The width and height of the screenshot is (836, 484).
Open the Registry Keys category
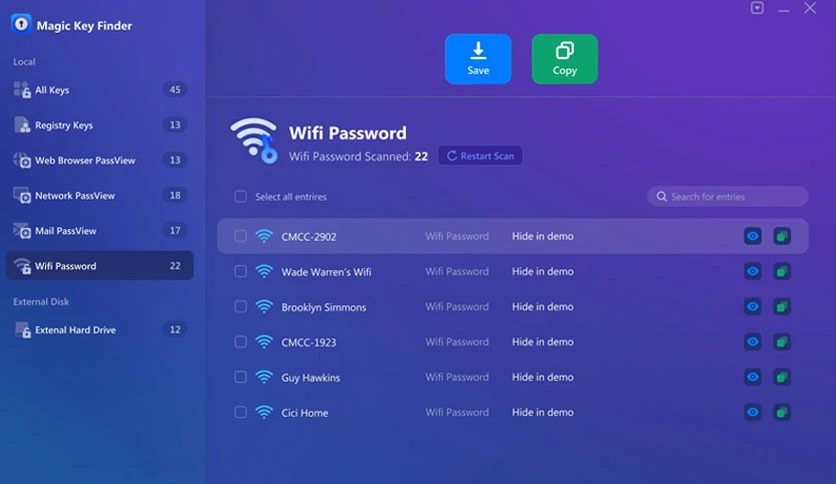pos(100,125)
